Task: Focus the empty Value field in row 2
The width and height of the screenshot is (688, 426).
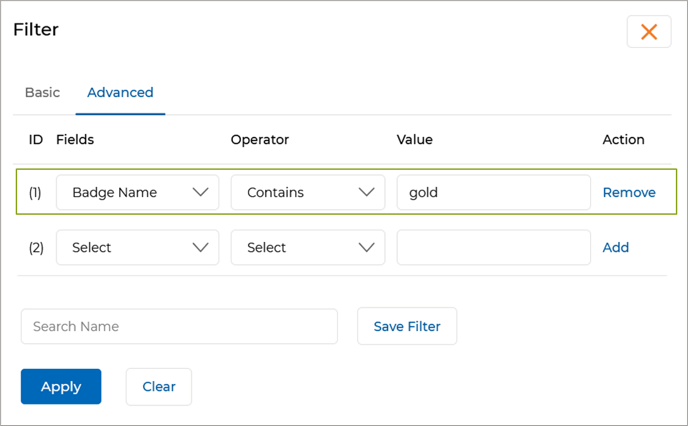Action: (x=493, y=247)
